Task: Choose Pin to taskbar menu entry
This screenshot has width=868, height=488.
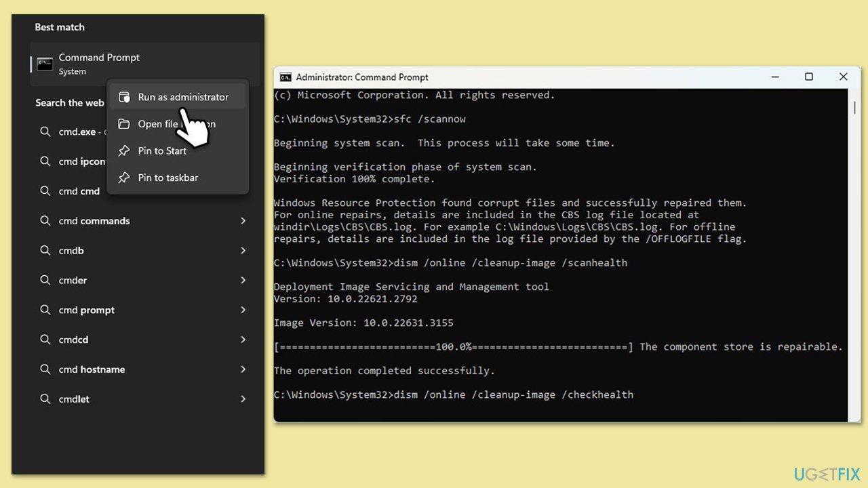Action: tap(168, 178)
